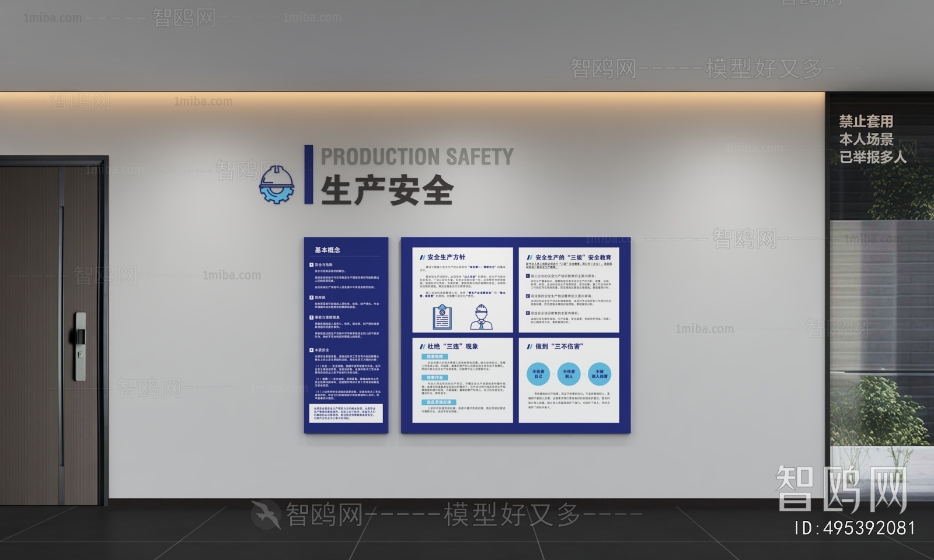
Task: Click the 生产安全 wall title
Action: [387, 190]
